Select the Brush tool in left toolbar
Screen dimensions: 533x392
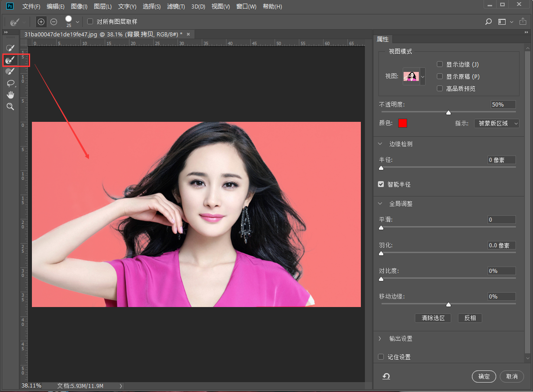point(10,71)
